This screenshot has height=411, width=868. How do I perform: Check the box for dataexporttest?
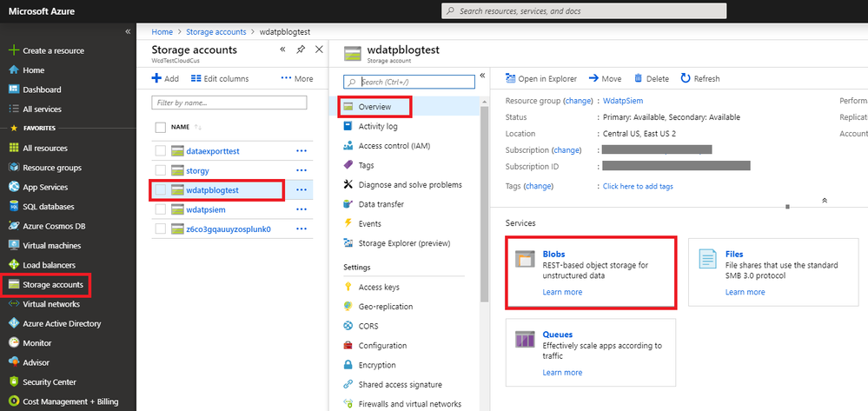pos(161,150)
